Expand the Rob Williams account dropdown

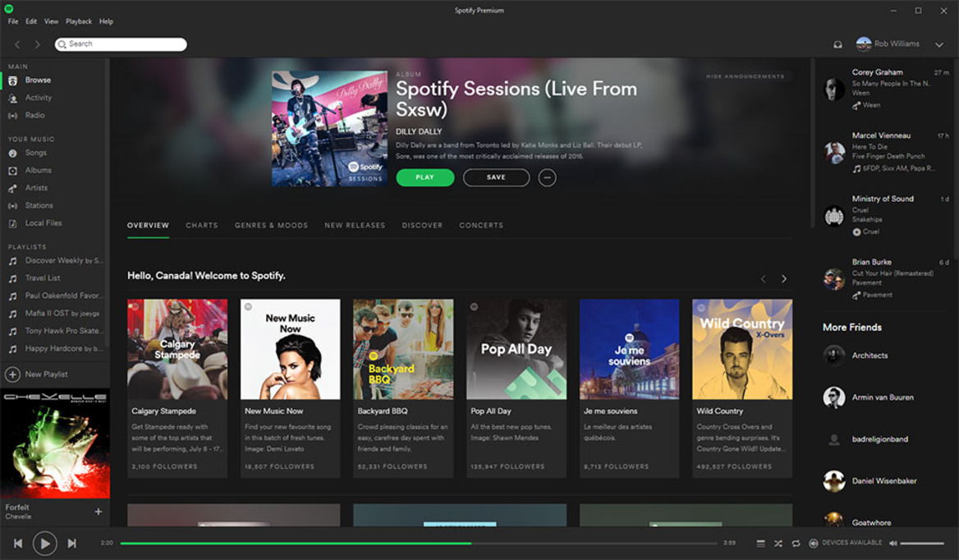pos(938,44)
